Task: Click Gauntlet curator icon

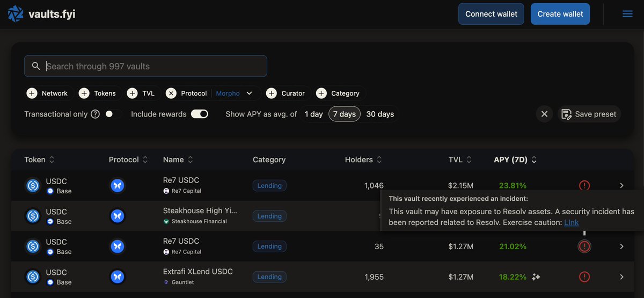Action: [x=166, y=282]
